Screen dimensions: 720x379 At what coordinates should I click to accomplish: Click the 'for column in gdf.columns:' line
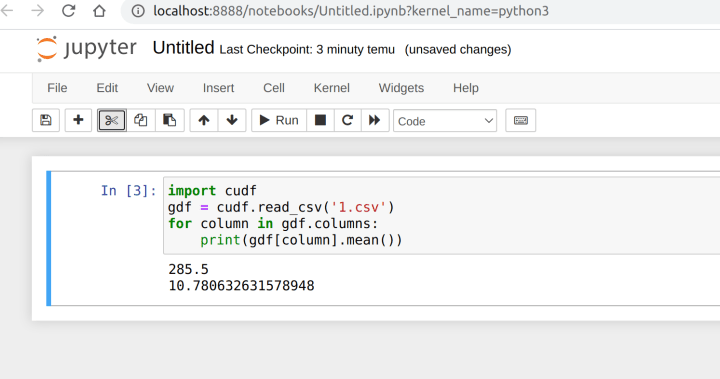click(273, 224)
